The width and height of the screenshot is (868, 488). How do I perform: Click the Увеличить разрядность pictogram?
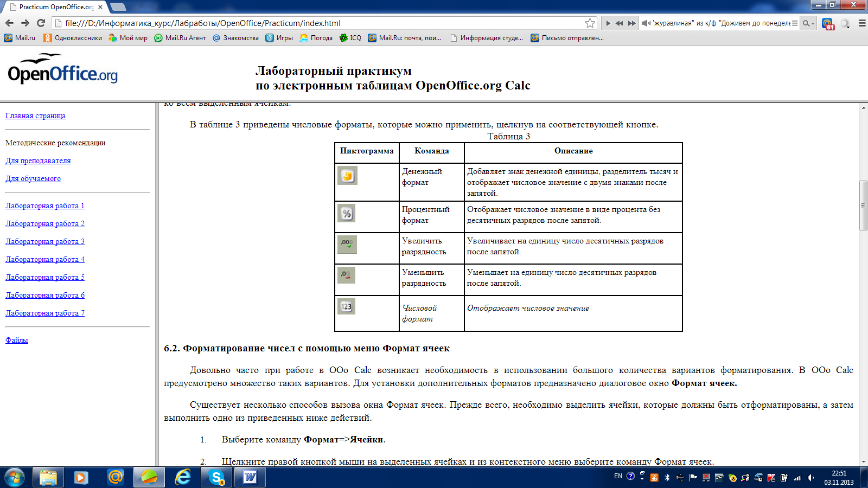click(x=347, y=245)
